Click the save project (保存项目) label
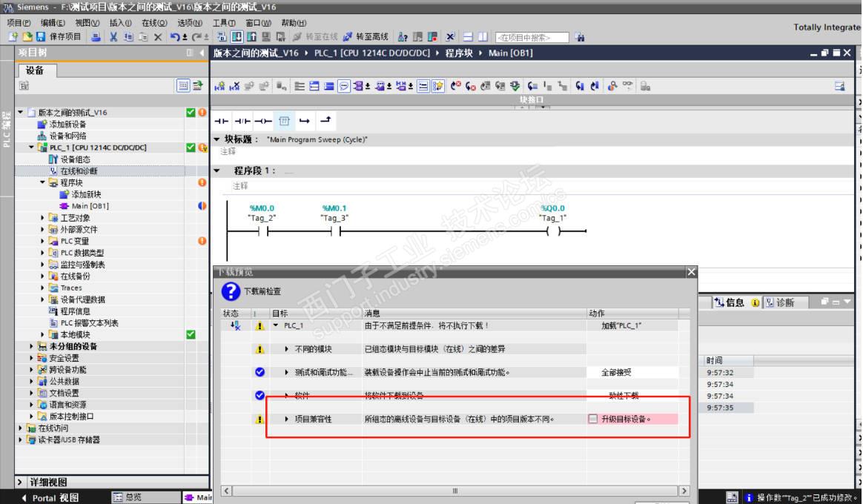Screen dimensions: 863x504 [65, 37]
